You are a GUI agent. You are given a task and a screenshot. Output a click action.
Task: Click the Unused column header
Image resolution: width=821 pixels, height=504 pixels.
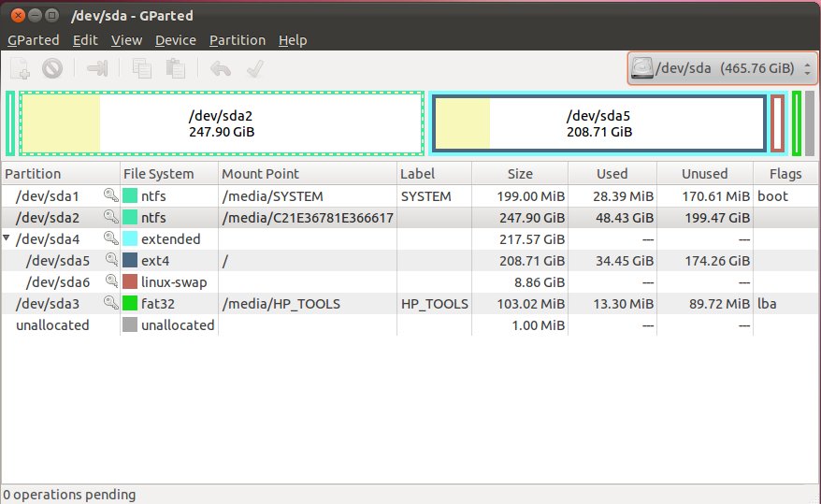tap(705, 174)
